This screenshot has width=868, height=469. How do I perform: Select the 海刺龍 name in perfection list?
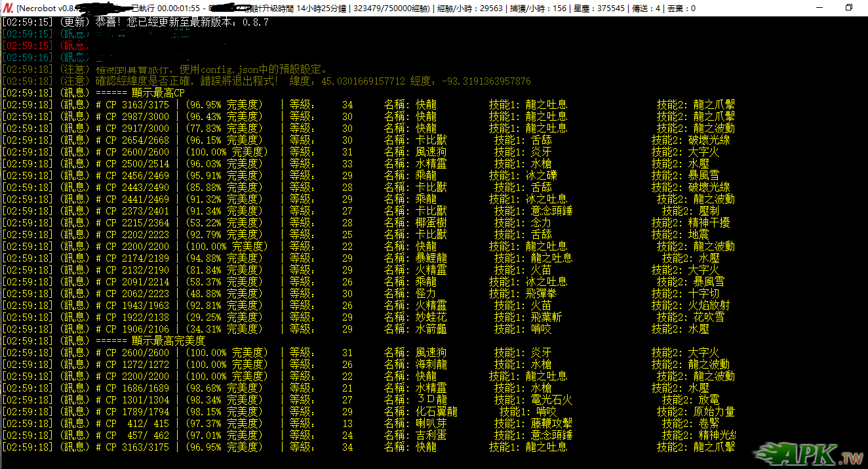tap(431, 364)
